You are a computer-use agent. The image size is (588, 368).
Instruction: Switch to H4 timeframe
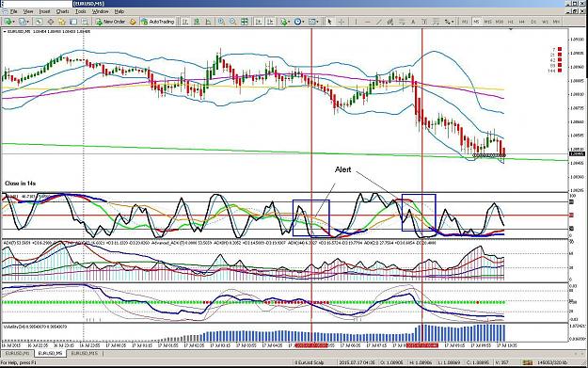(x=521, y=22)
